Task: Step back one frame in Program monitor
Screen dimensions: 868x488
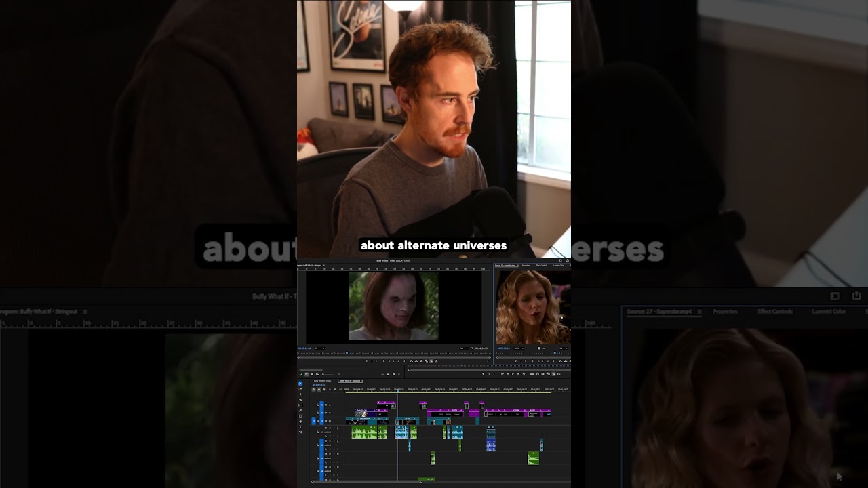Action: [389, 361]
